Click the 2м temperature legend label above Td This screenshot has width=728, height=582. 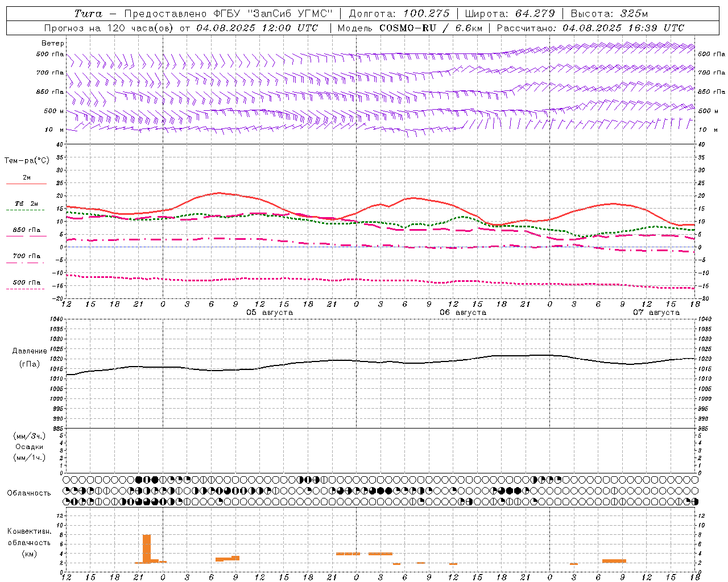coord(27,178)
